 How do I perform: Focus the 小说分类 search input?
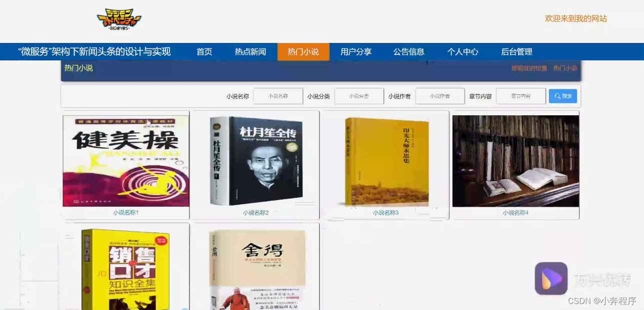click(x=359, y=96)
